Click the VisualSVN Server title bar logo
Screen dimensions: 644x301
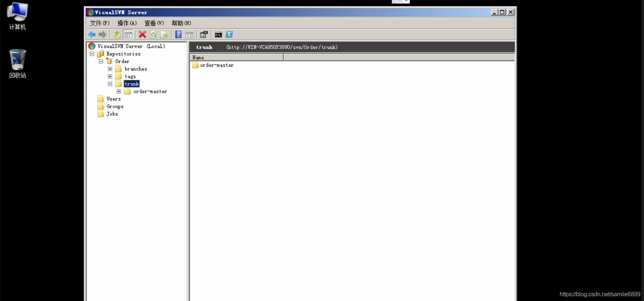point(91,12)
